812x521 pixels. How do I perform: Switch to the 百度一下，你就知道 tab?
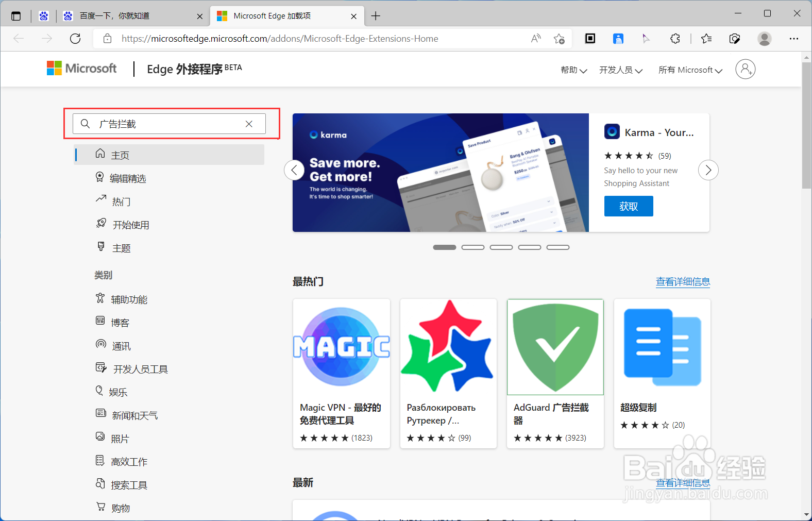click(133, 16)
